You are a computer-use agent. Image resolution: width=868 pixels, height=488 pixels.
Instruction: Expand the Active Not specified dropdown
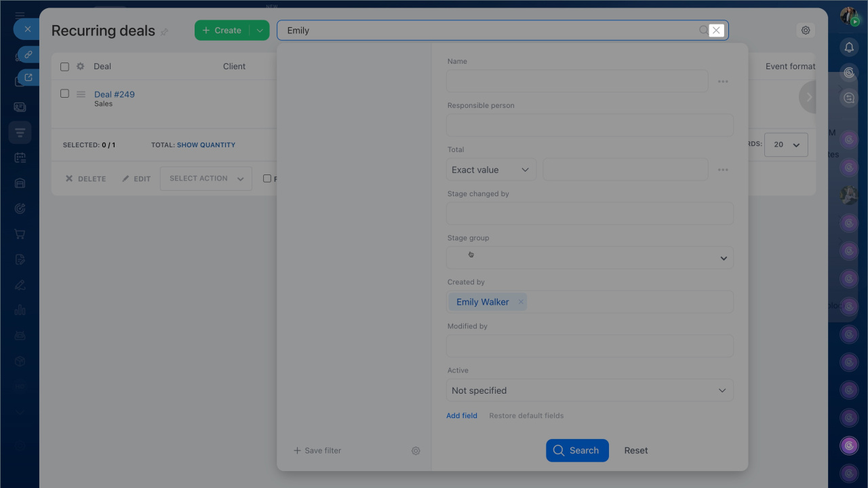coord(589,390)
